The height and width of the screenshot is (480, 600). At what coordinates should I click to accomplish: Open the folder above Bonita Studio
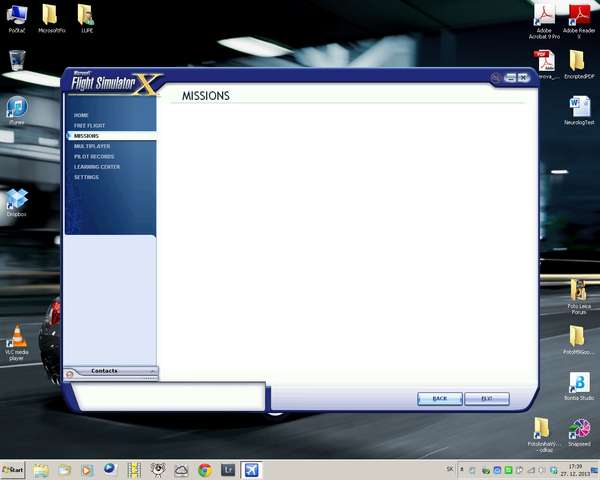point(578,340)
